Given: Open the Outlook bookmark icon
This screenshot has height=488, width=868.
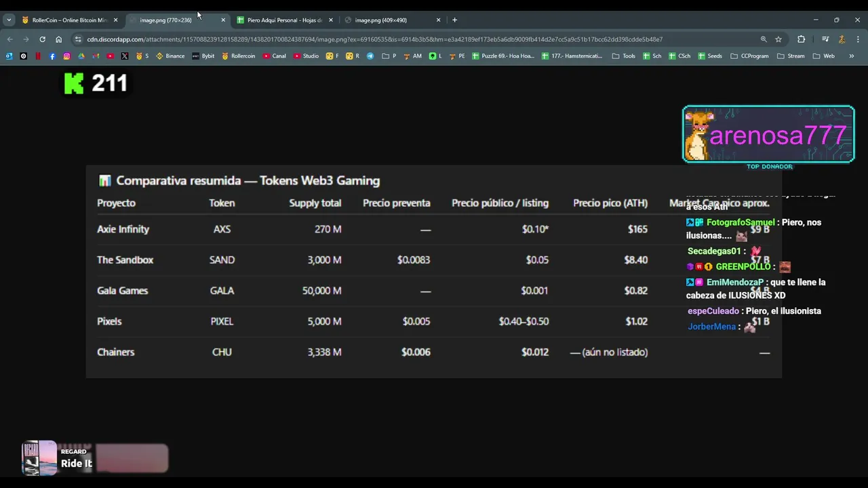Looking at the screenshot, I should [9, 56].
